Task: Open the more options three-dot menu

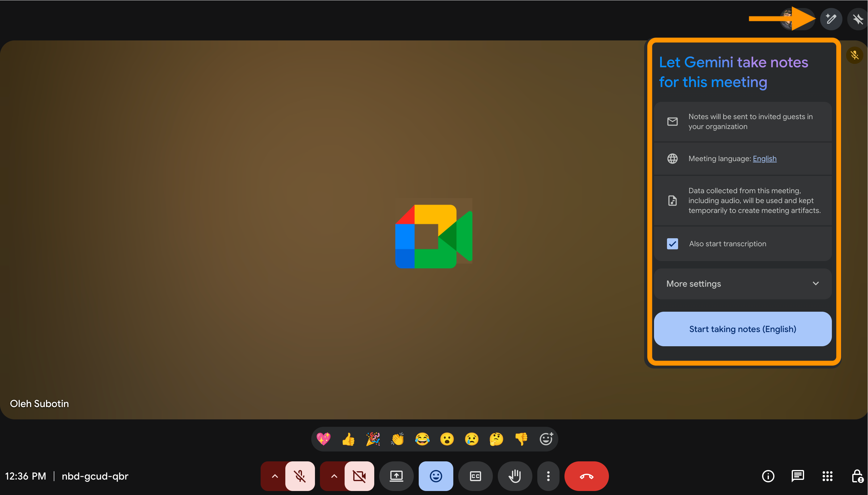Action: coord(548,476)
